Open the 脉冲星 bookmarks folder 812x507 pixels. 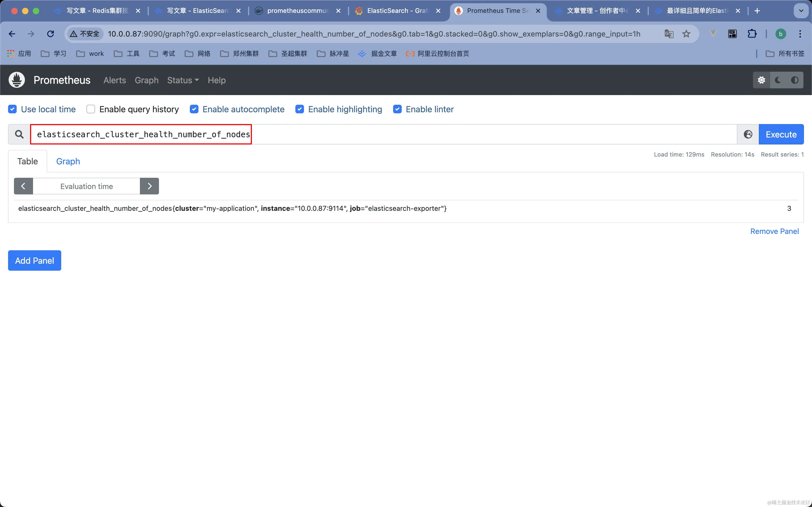tap(333, 54)
